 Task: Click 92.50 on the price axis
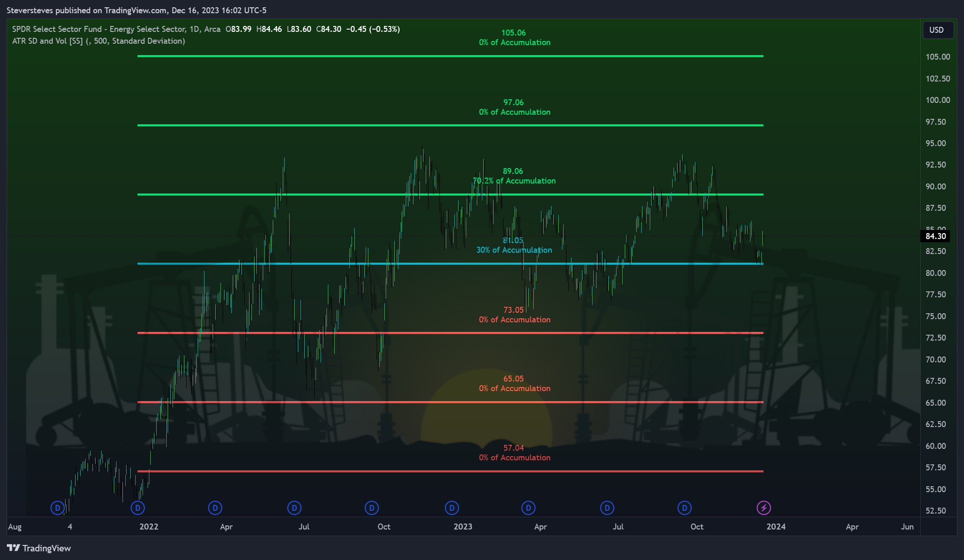click(936, 165)
